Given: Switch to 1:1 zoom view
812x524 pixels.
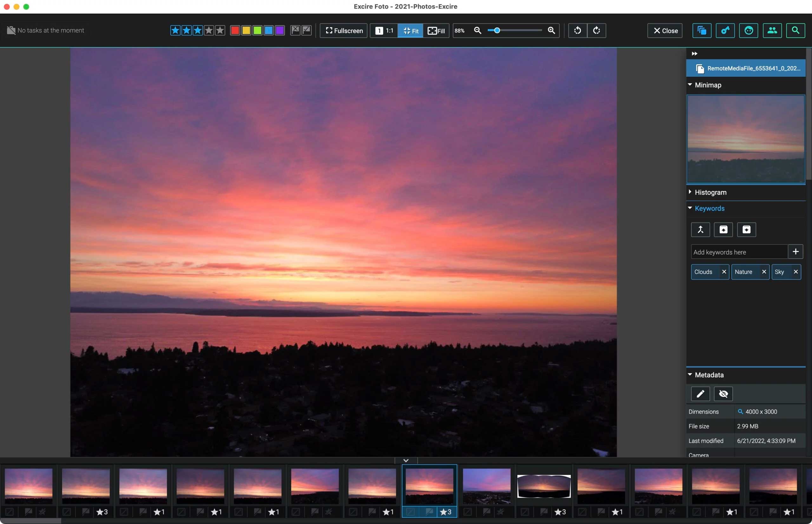Looking at the screenshot, I should point(384,30).
